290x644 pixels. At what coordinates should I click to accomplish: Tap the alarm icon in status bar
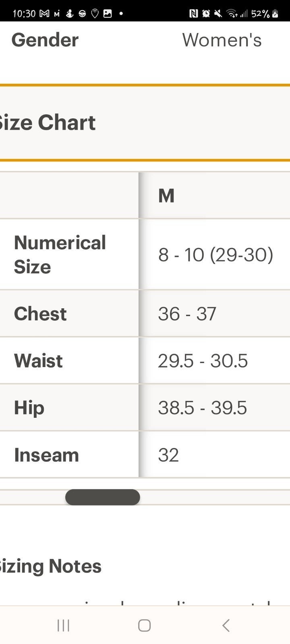coord(206,14)
